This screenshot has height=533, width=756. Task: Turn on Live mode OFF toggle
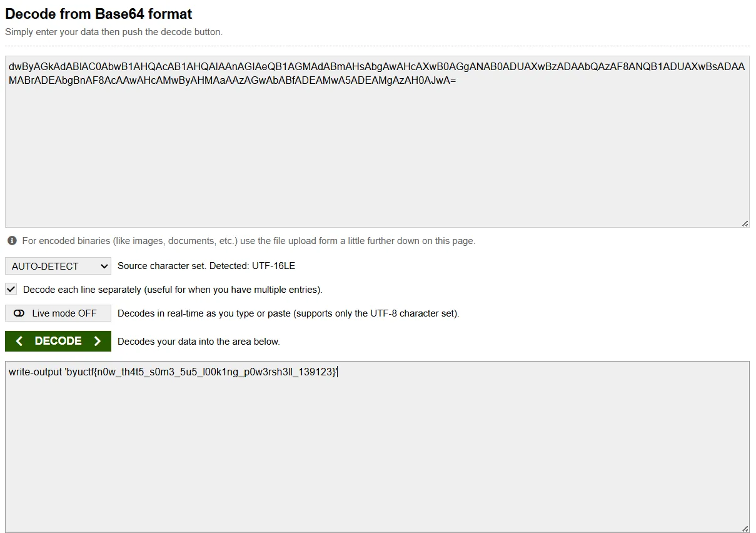pos(58,313)
